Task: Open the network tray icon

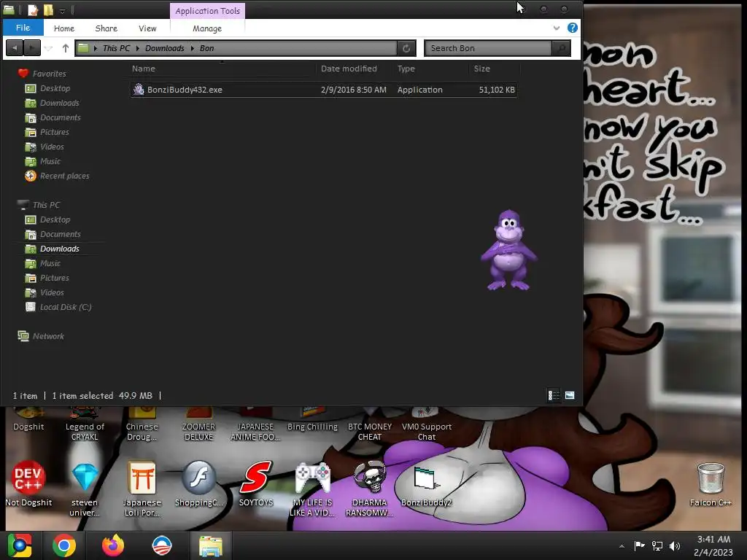Action: [657, 545]
